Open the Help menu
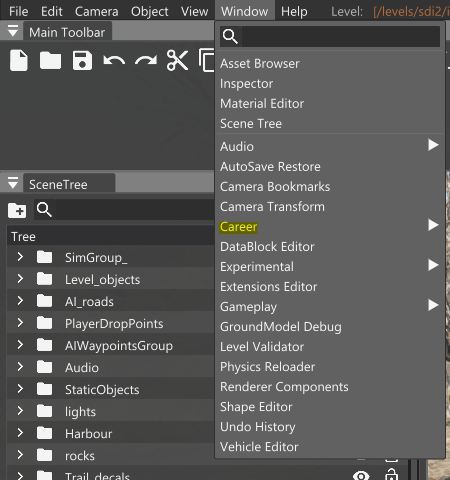This screenshot has width=450, height=480. click(294, 11)
